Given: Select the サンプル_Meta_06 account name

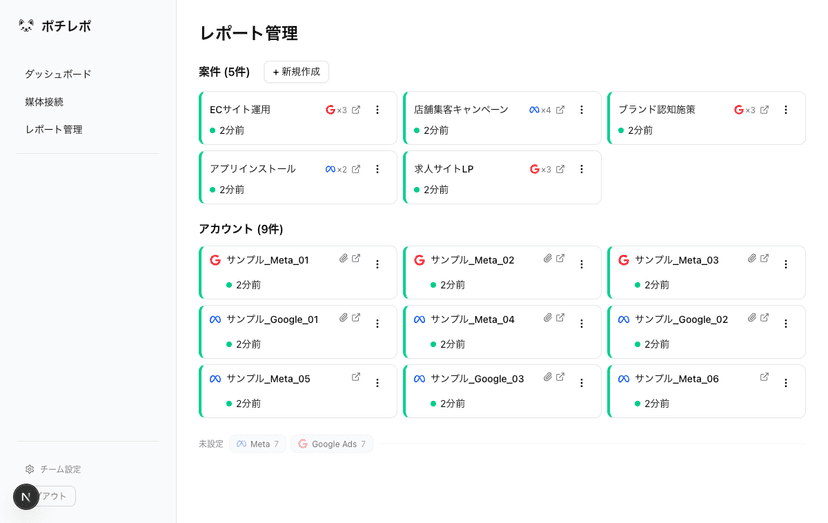Looking at the screenshot, I should click(x=677, y=379).
